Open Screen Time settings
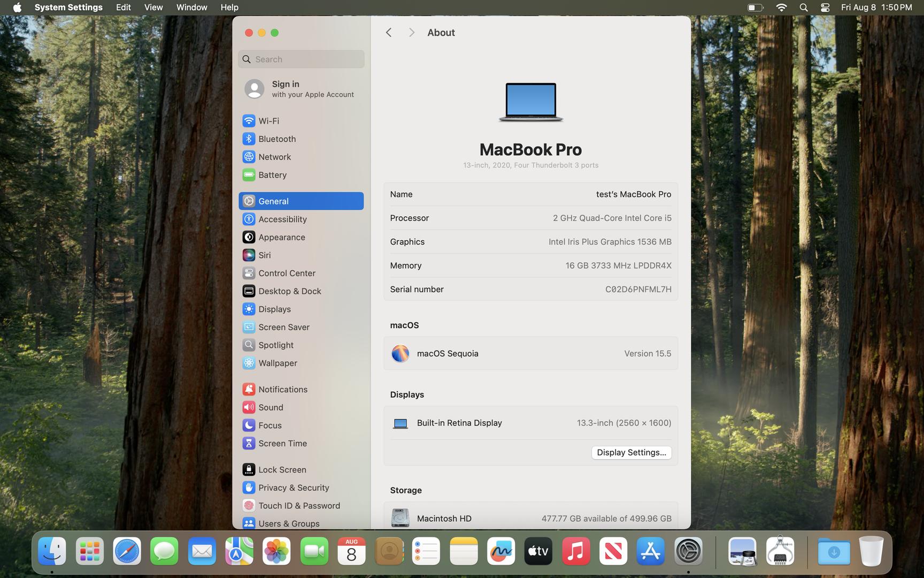924x578 pixels. click(301, 443)
